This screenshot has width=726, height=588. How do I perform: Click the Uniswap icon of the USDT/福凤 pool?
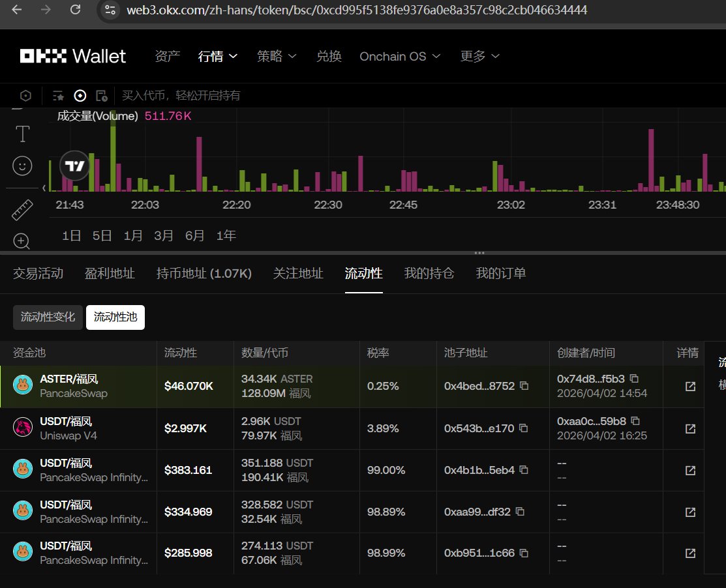click(x=23, y=427)
